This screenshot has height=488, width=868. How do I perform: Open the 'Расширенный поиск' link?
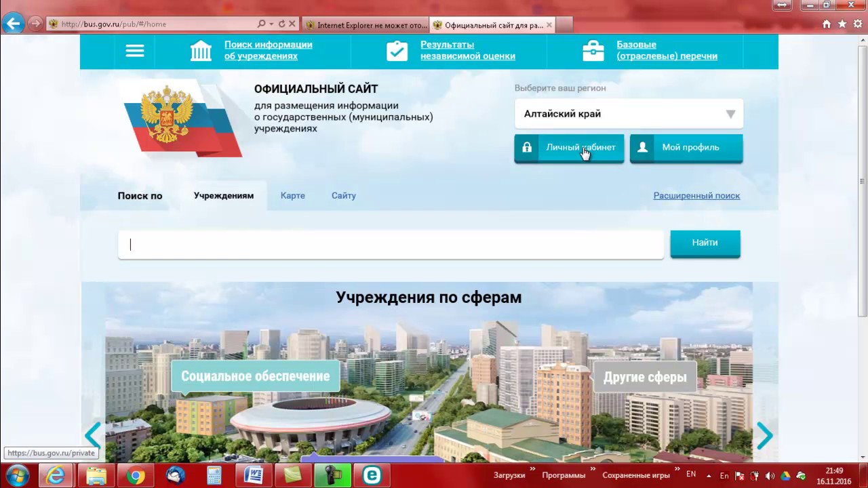click(x=696, y=195)
